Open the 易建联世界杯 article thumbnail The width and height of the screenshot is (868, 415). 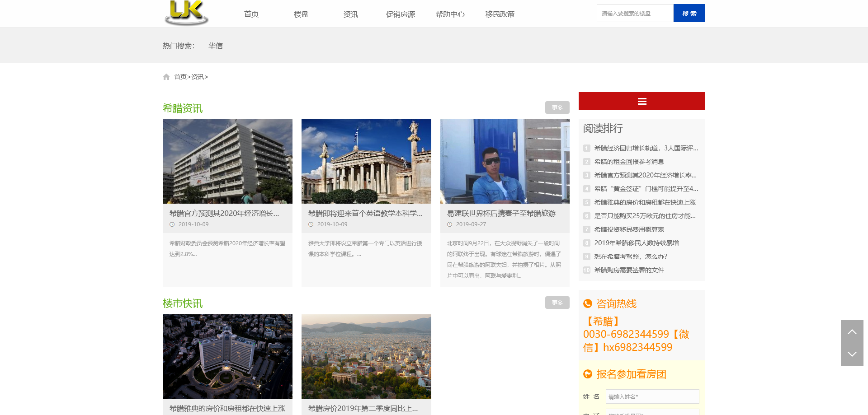[505, 161]
